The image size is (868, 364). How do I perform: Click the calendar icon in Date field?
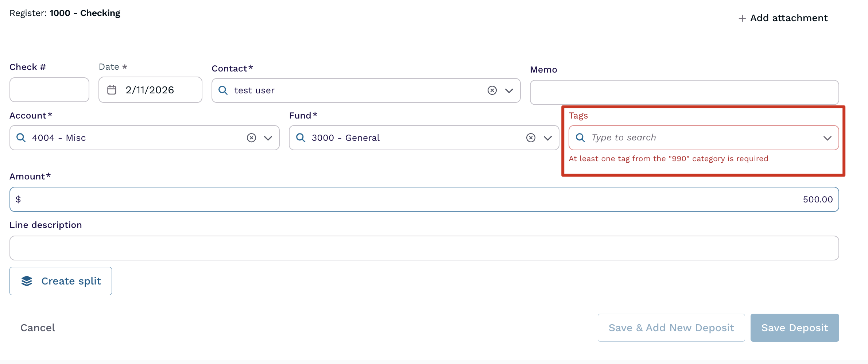point(112,90)
